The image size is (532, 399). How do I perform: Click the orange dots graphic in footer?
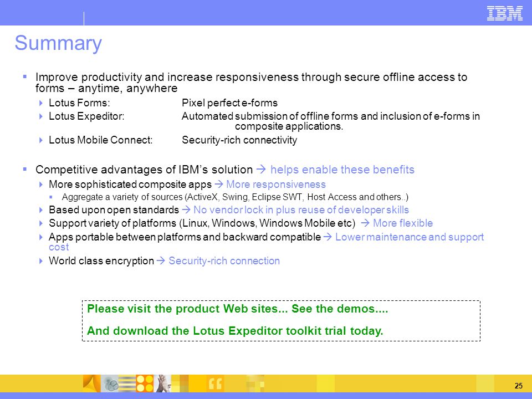coord(145,383)
